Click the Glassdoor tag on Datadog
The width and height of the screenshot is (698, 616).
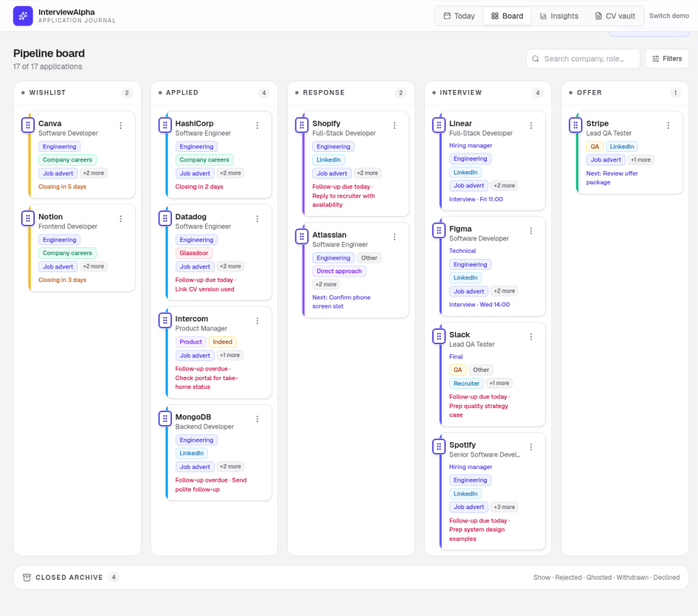194,253
